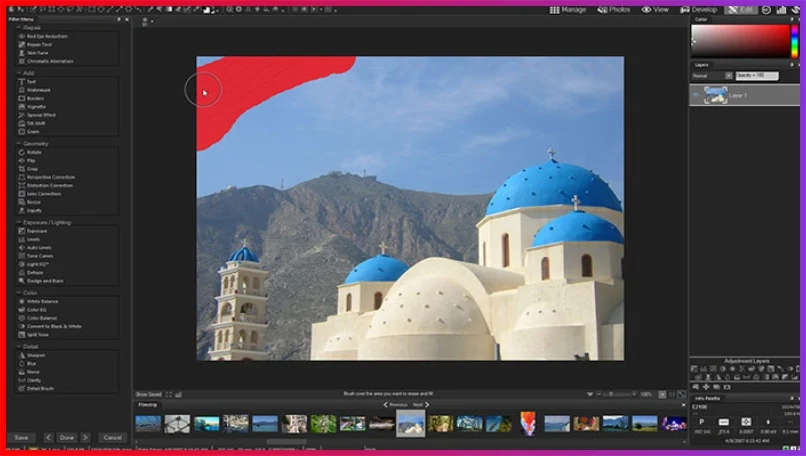The width and height of the screenshot is (806, 456).
Task: Go to Next image in filmstrip
Action: coord(420,405)
